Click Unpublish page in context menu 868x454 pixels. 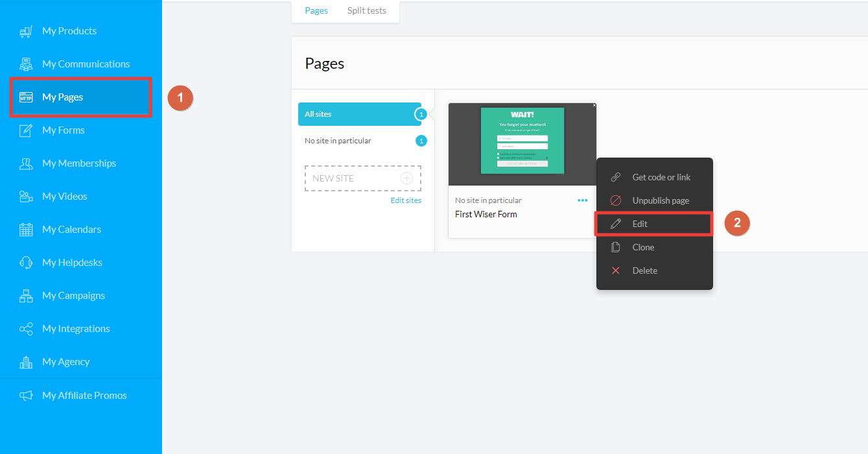tap(660, 200)
